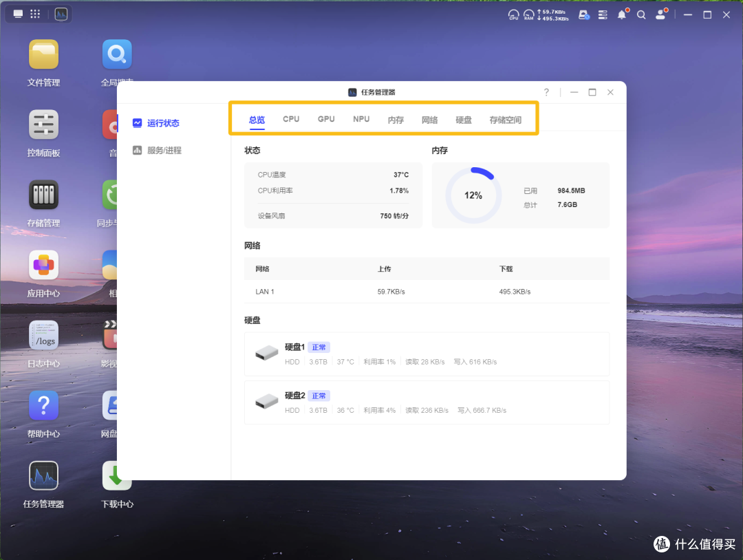The width and height of the screenshot is (743, 560).
Task: Click the CPU gauge icon in the top bar
Action: 514,14
